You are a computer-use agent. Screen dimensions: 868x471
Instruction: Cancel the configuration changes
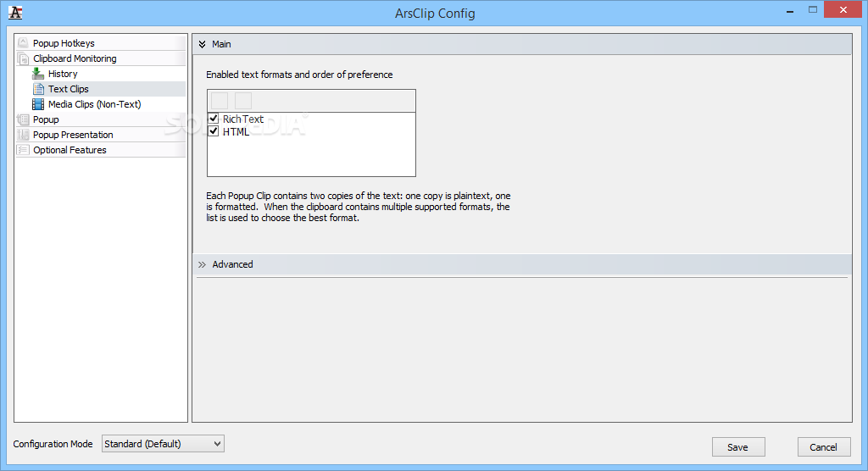pos(824,447)
